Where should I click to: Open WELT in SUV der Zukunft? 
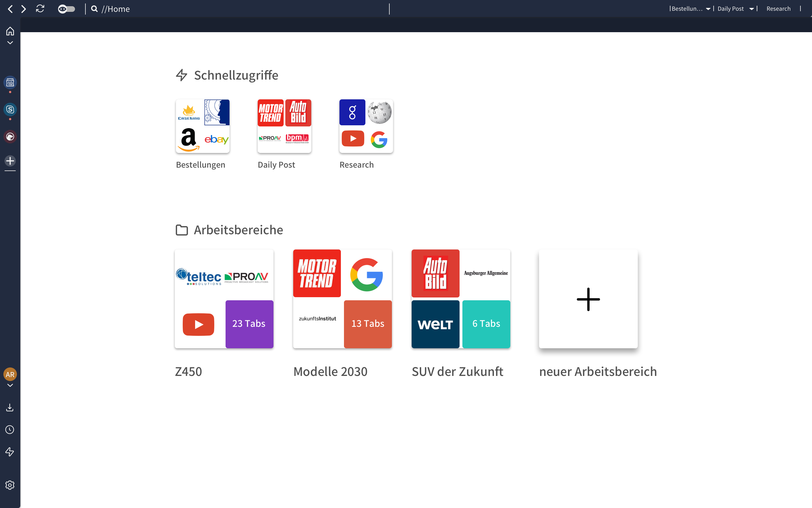(436, 324)
